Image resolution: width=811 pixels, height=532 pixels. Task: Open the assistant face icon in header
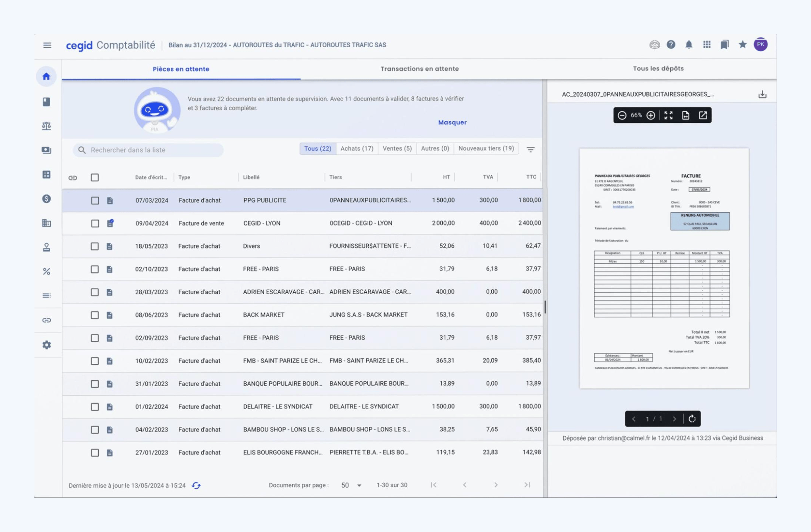point(654,45)
